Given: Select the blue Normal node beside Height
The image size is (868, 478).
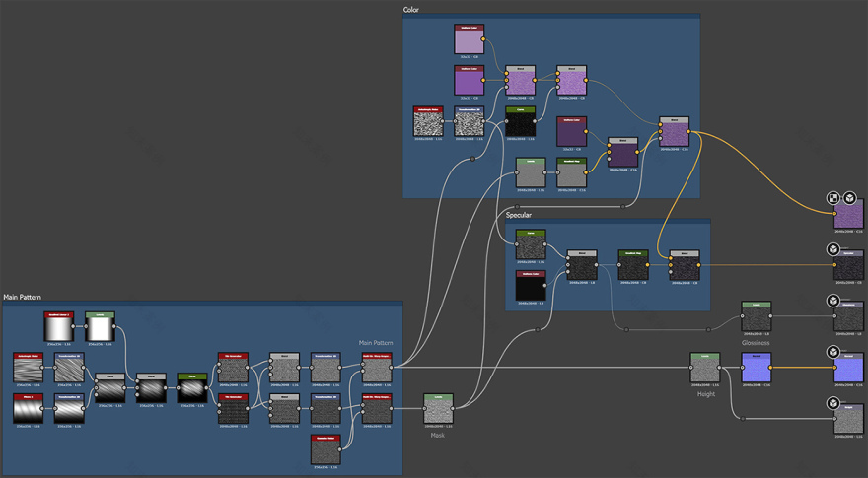Looking at the screenshot, I should (x=755, y=368).
